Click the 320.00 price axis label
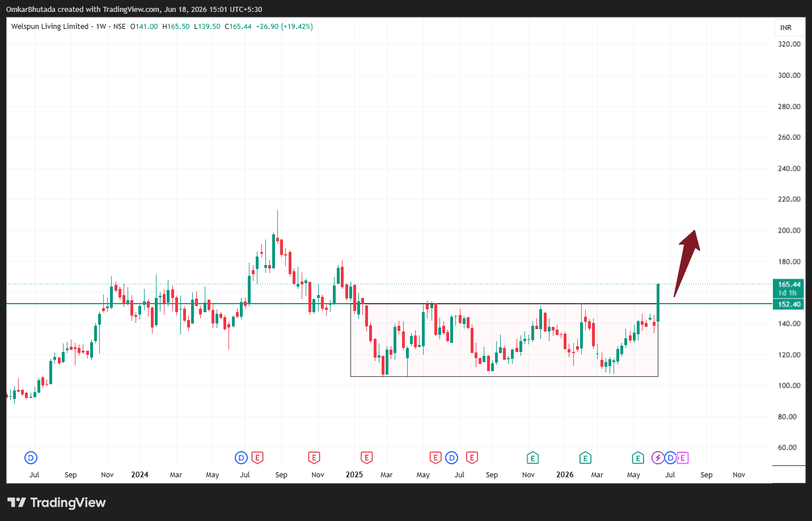Image resolution: width=812 pixels, height=521 pixels. click(x=789, y=44)
